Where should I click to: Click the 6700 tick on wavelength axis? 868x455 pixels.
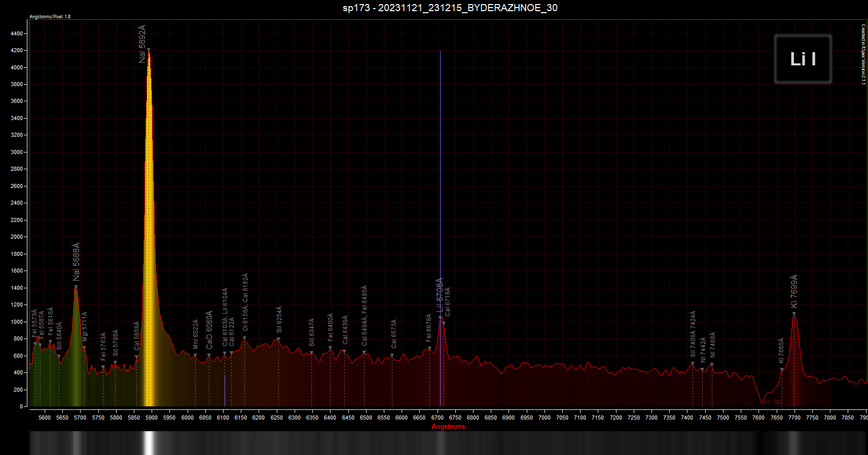pos(437,418)
